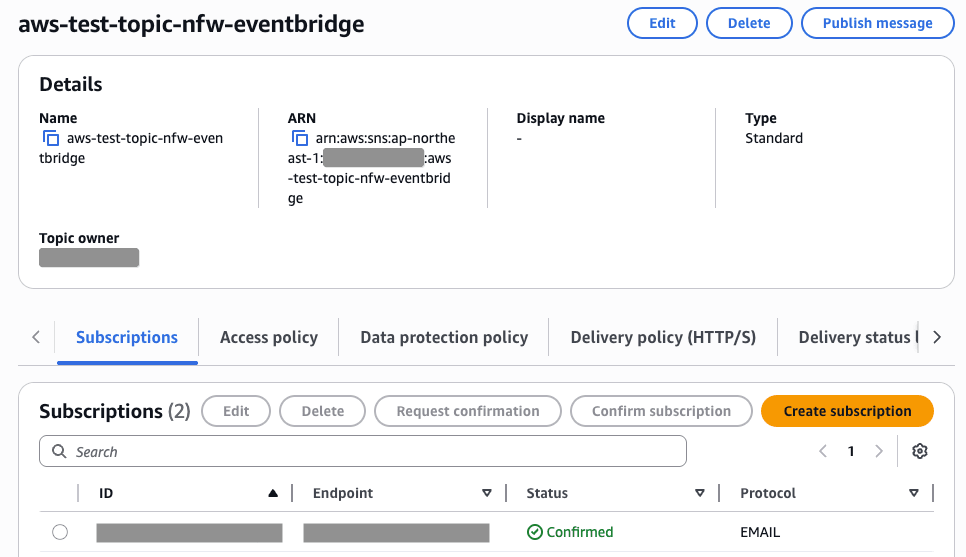Sort by the Protocol column arrow
Screen dimensions: 966x557
point(913,493)
